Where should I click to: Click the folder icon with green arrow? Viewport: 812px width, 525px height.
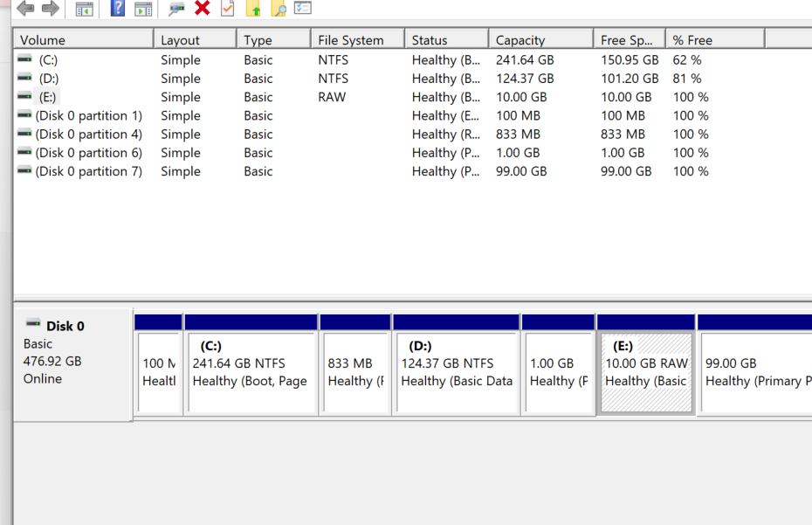253,9
